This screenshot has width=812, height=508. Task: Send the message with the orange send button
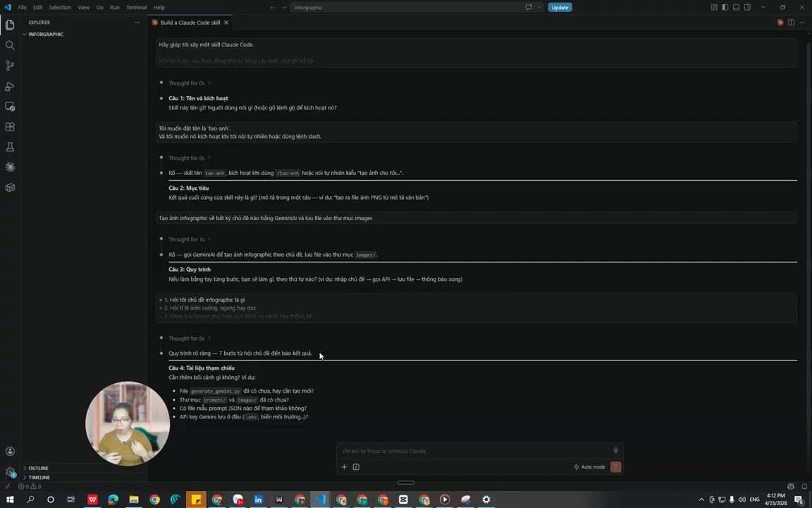coord(615,467)
